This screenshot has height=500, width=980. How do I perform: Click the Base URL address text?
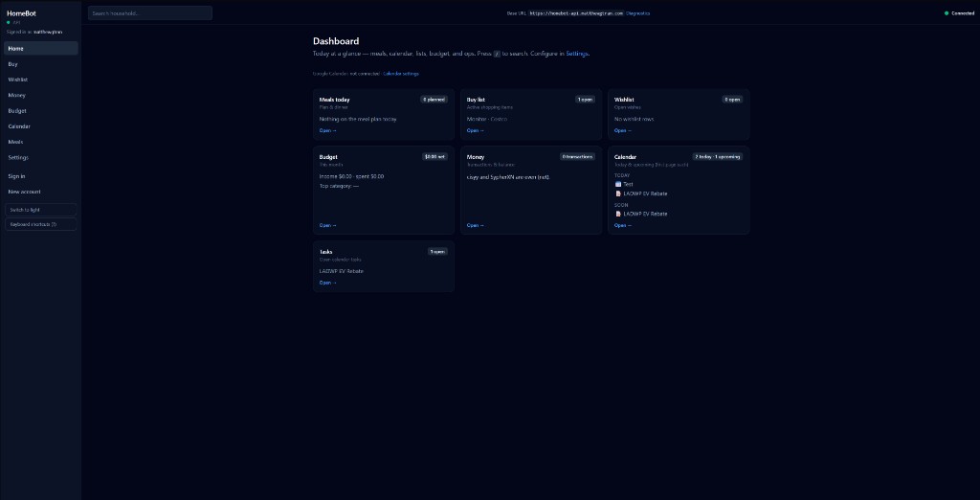coord(576,13)
